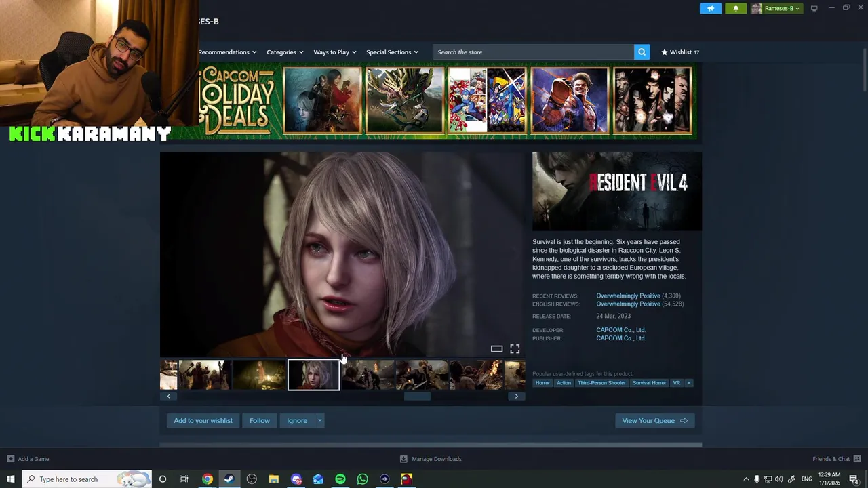The height and width of the screenshot is (488, 868).
Task: Open the Street Fighter art in Capcom banner
Action: pyautogui.click(x=570, y=100)
